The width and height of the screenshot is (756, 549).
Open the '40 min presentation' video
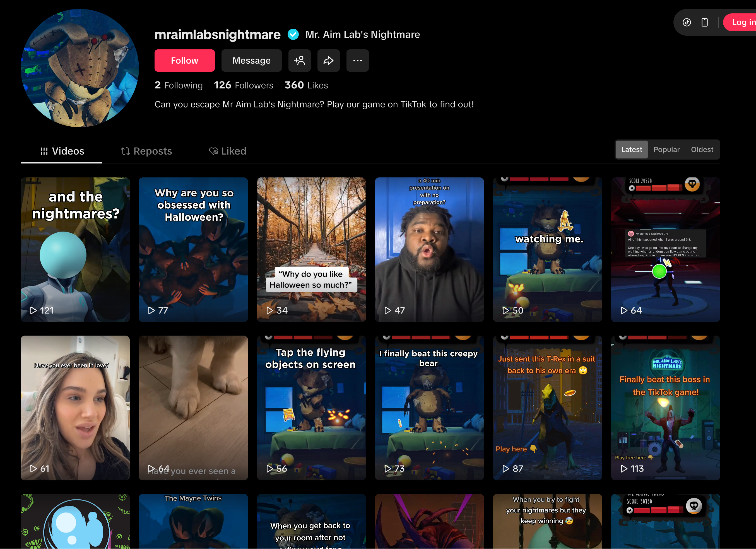pos(429,250)
